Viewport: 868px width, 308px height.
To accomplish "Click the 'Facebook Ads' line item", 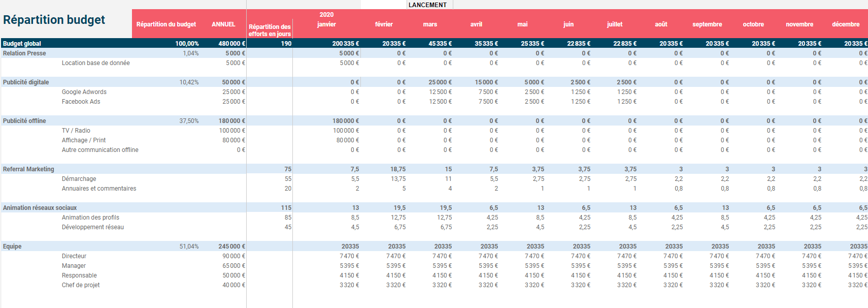I will click(x=81, y=102).
